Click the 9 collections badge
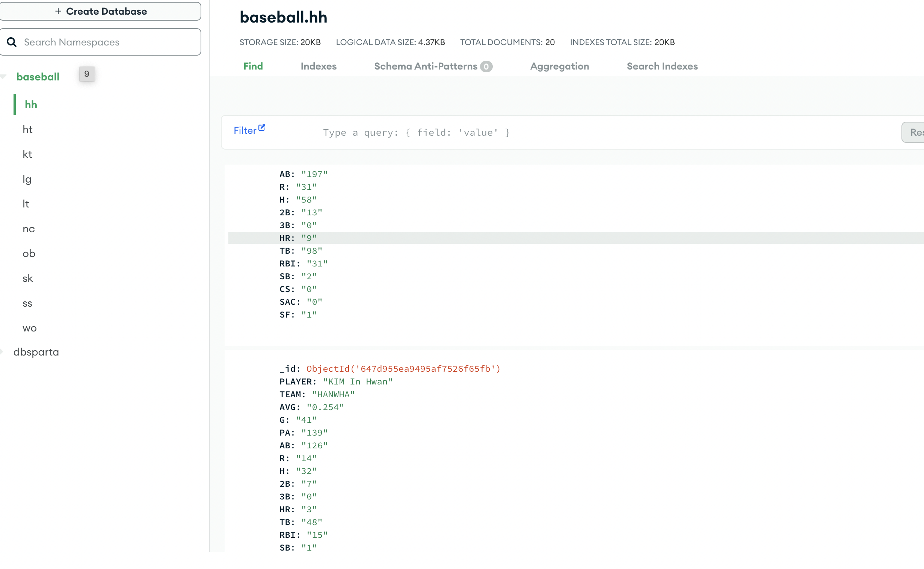This screenshot has height=569, width=924. tap(86, 74)
